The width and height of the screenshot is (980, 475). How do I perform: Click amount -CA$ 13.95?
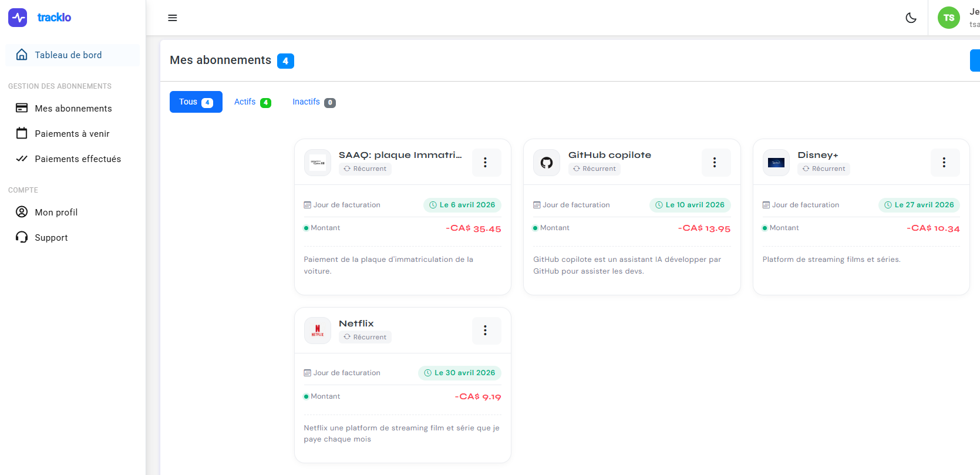[704, 228]
